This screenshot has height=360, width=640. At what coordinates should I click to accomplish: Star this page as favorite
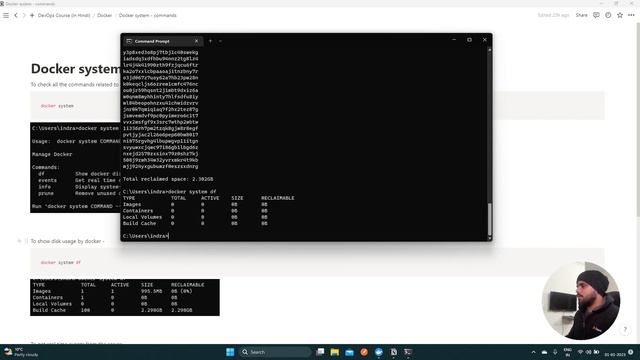point(620,15)
